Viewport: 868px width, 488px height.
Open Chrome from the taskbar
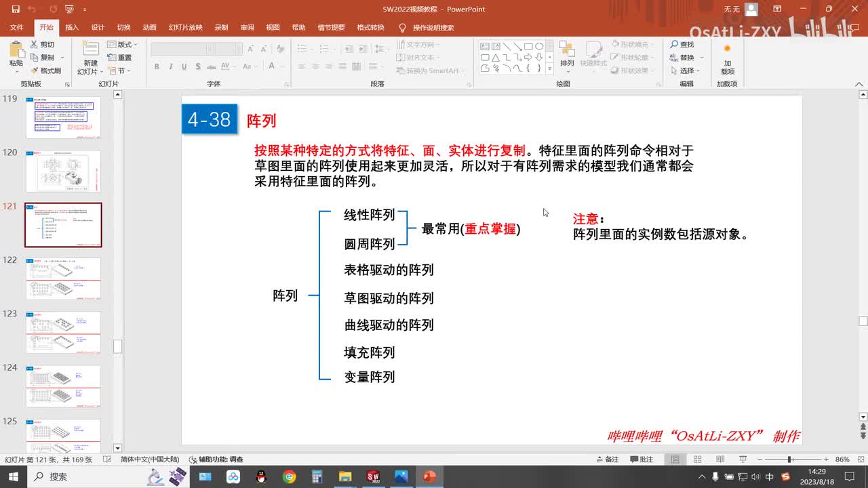(x=290, y=476)
